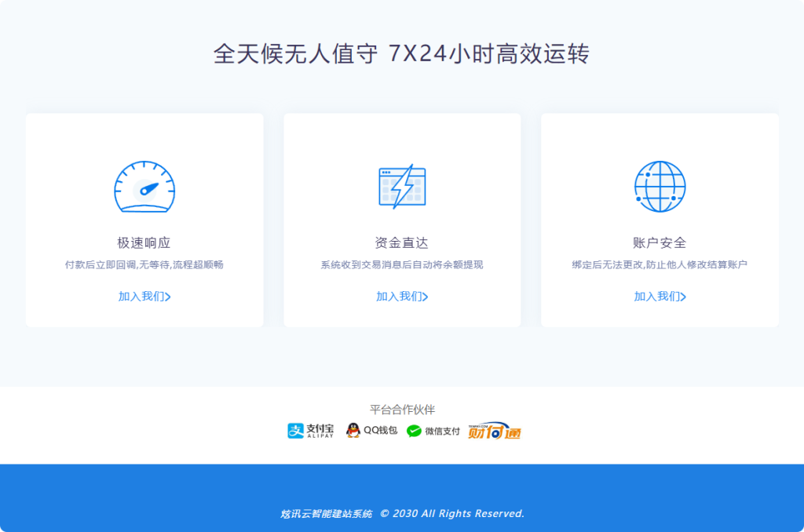Click the 账户安全 card title
Image resolution: width=804 pixels, height=532 pixels.
tap(658, 242)
